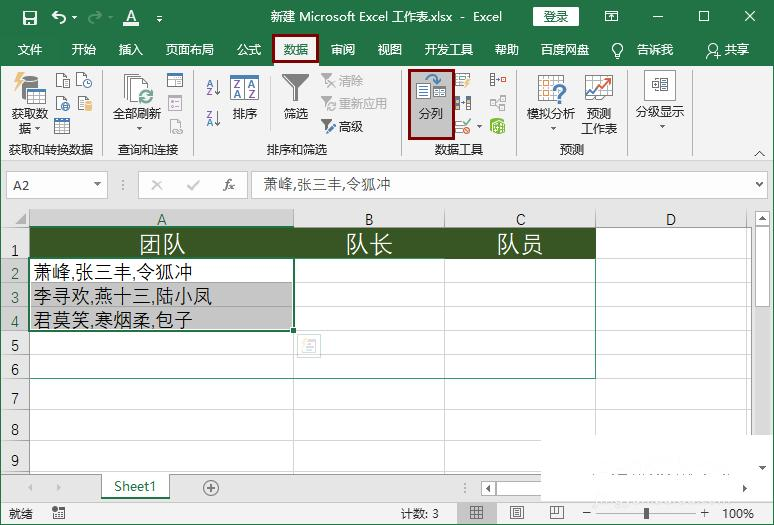Open the undo history dropdown arrow
The image size is (774, 525).
pos(75,18)
